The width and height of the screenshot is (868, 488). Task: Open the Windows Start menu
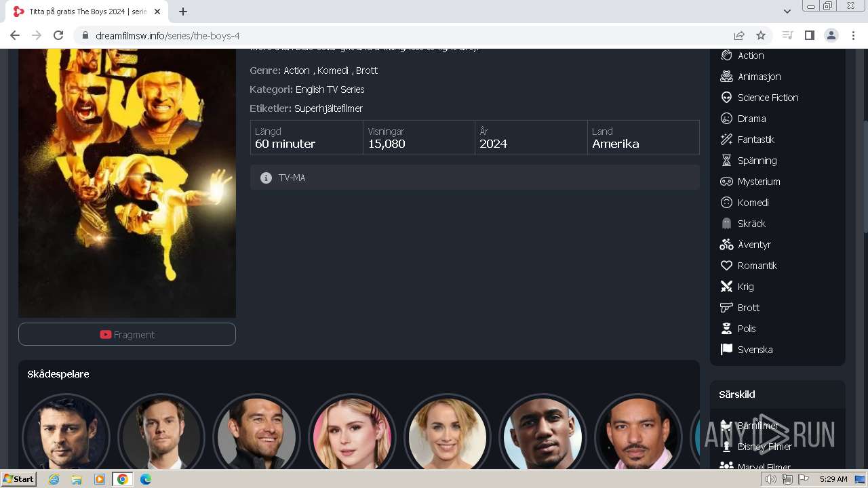click(x=18, y=479)
